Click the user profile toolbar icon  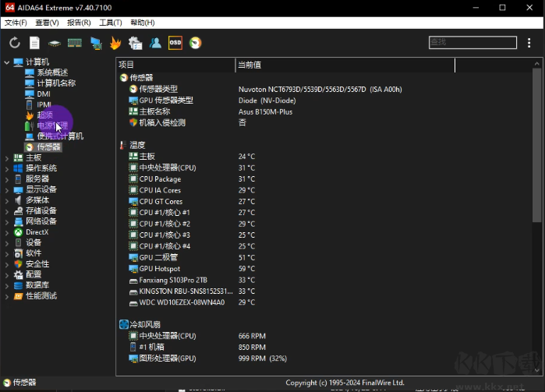point(155,43)
